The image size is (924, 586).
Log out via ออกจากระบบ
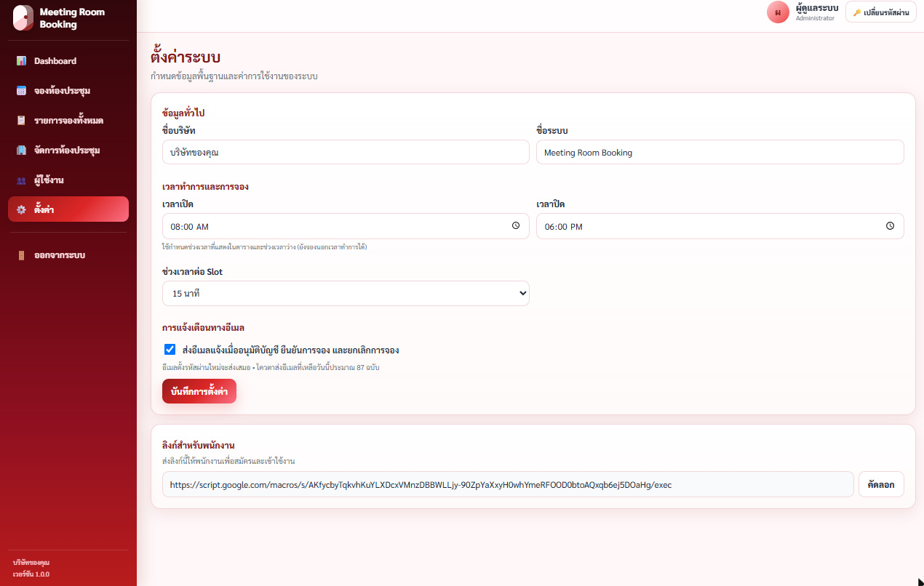(x=68, y=255)
